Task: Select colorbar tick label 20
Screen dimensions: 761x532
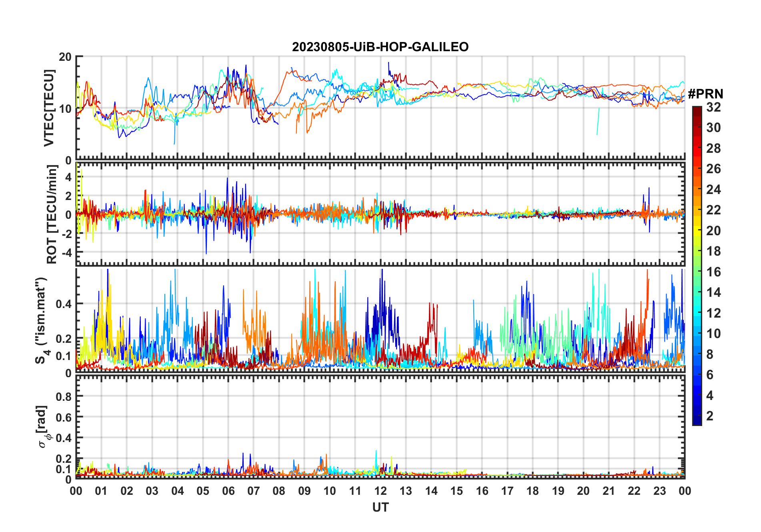Action: click(x=713, y=231)
